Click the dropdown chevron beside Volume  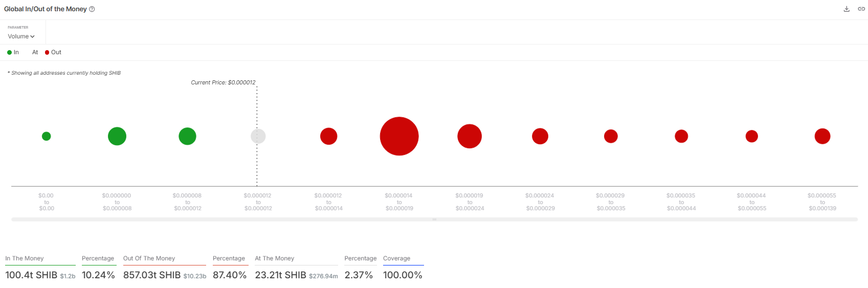(32, 37)
